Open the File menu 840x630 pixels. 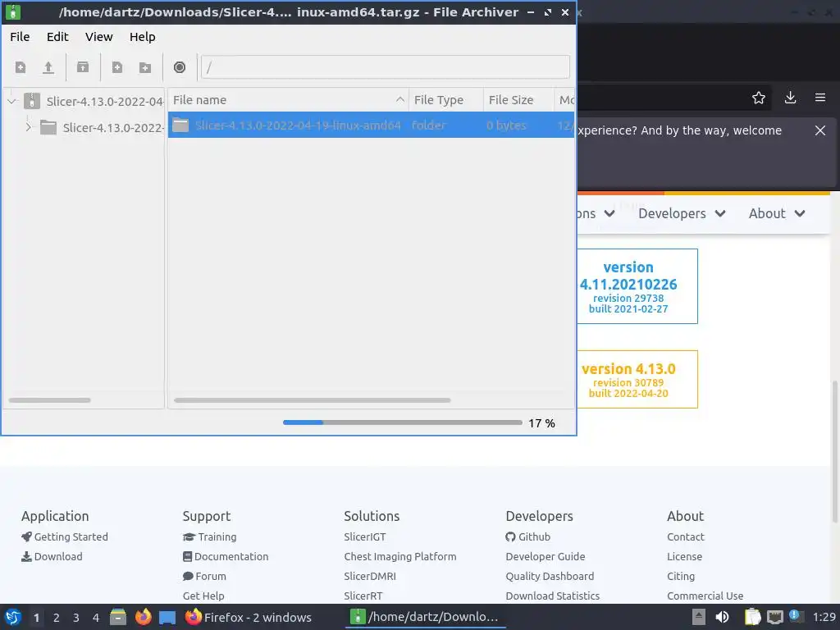20,36
